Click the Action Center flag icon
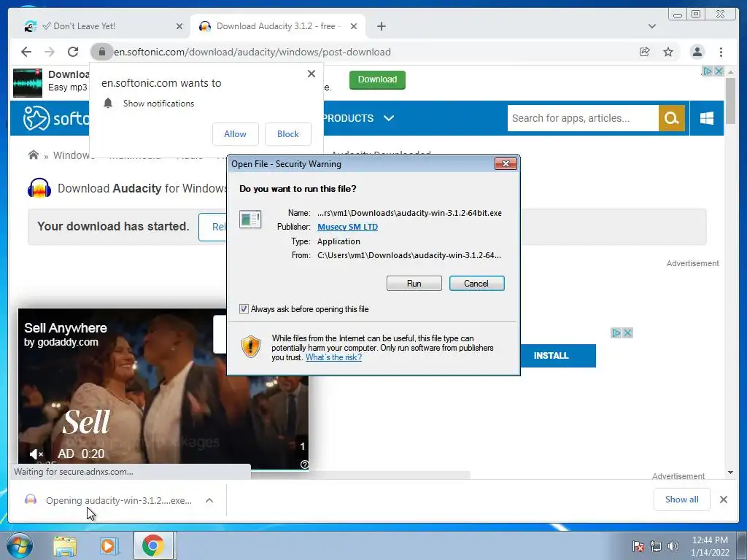Image resolution: width=747 pixels, height=560 pixels. coord(638,546)
